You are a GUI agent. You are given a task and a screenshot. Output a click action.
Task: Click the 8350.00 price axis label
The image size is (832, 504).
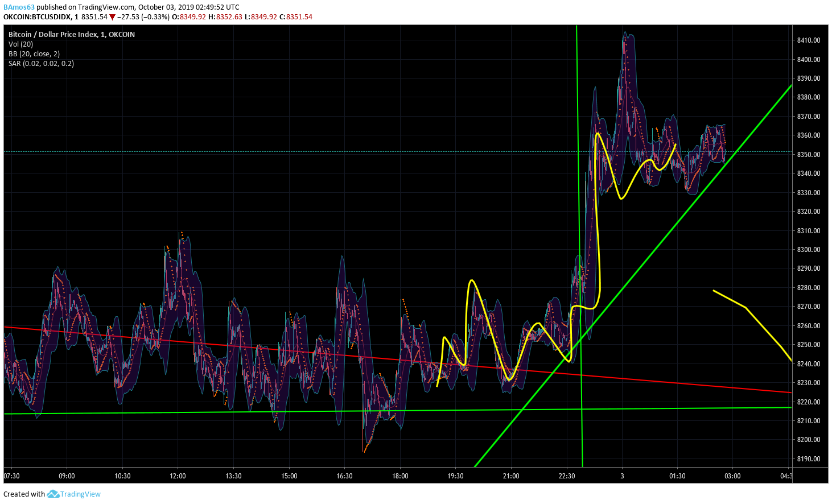coord(808,155)
